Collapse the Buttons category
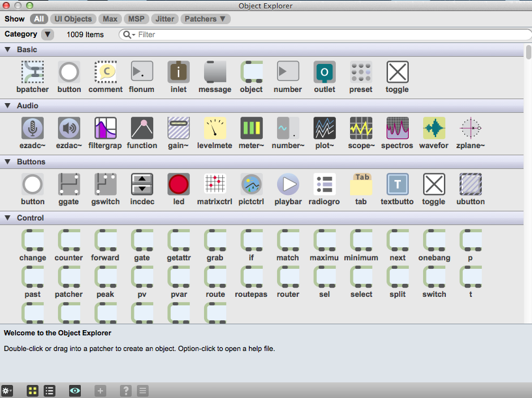 click(x=7, y=162)
